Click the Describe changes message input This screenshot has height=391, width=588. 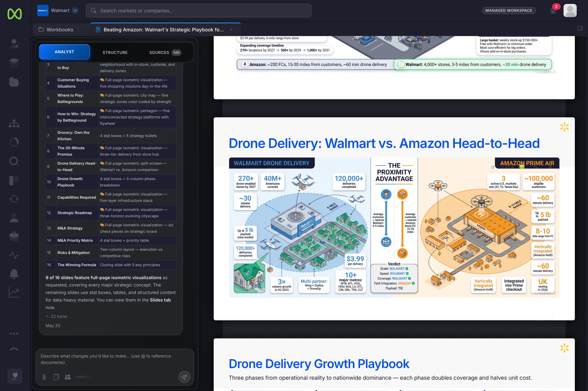[x=115, y=359]
